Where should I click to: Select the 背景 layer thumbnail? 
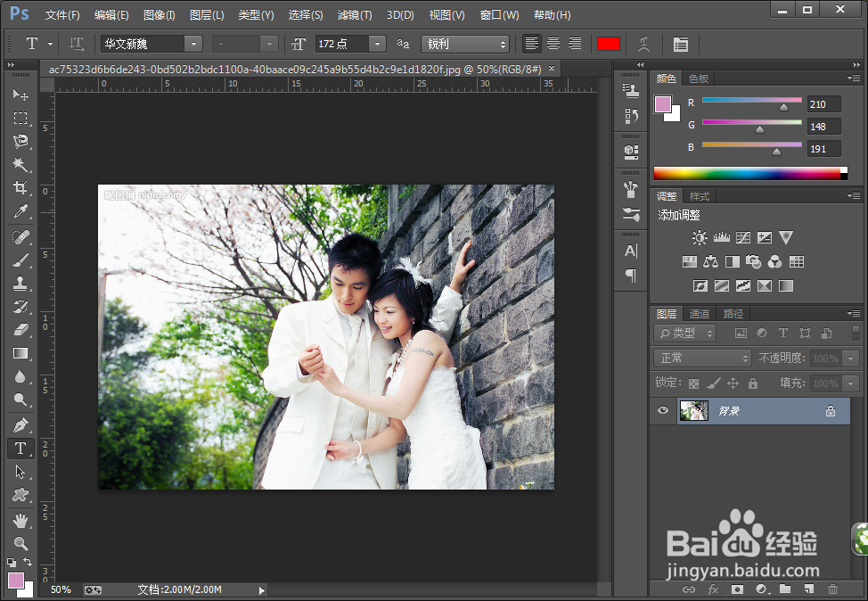[x=693, y=410]
